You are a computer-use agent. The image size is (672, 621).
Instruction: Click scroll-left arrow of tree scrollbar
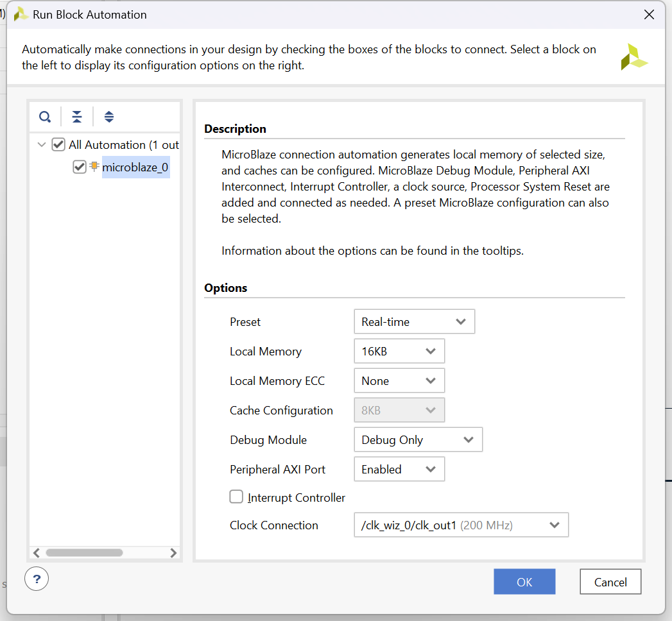37,553
